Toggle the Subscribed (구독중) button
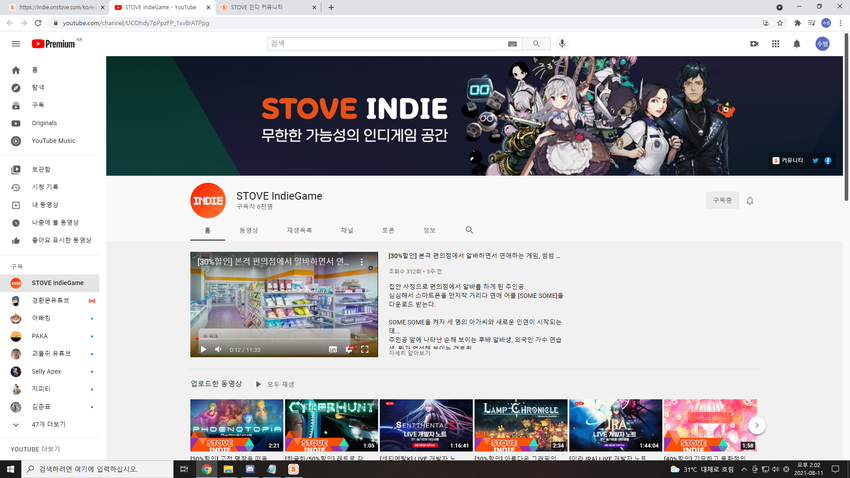The width and height of the screenshot is (850, 478). pyautogui.click(x=722, y=201)
